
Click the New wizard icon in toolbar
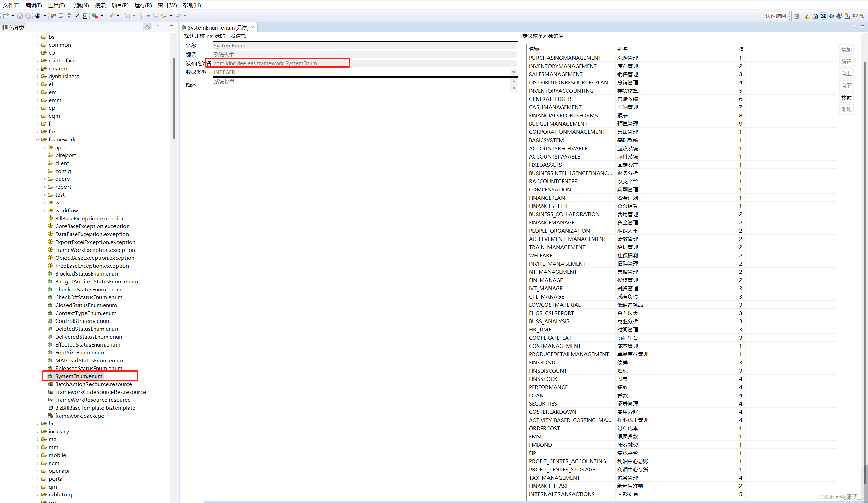click(6, 16)
